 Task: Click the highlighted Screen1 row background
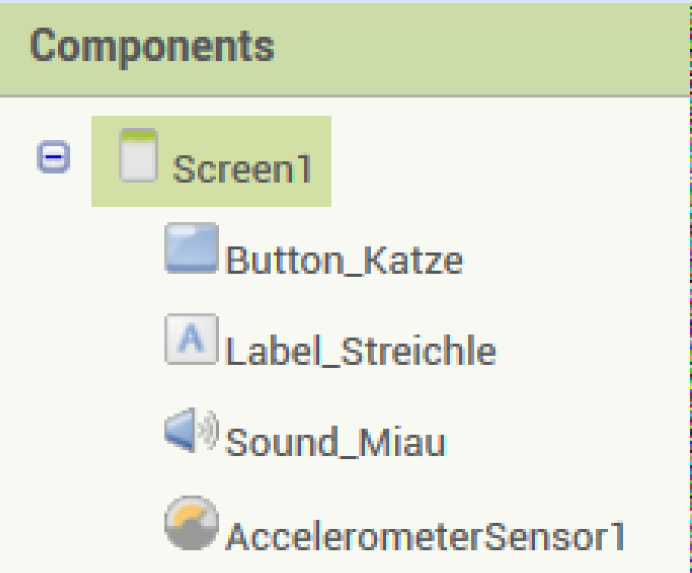point(211,161)
